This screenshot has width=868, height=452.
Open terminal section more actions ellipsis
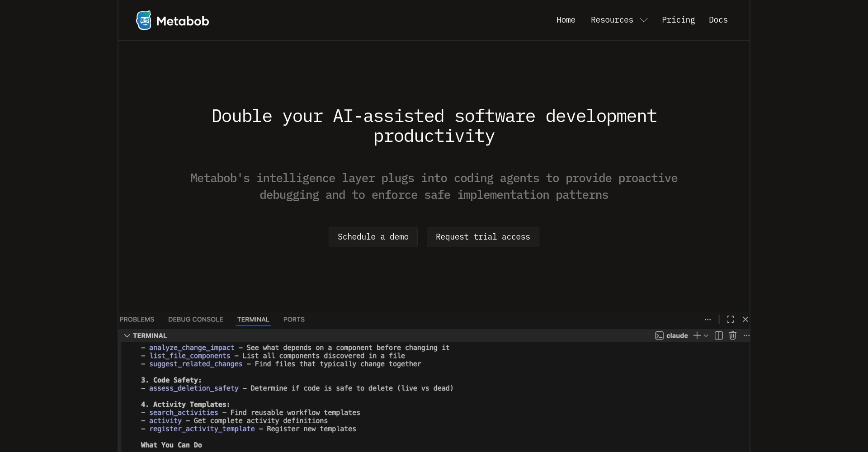tap(746, 335)
